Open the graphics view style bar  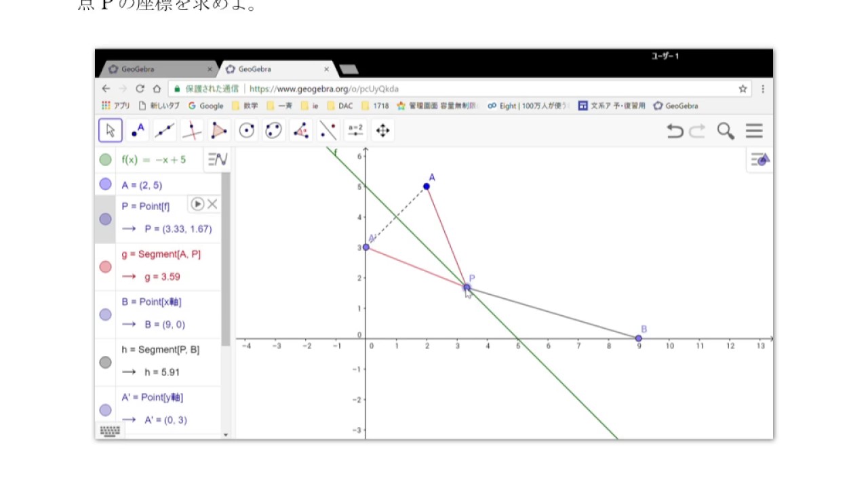[759, 159]
